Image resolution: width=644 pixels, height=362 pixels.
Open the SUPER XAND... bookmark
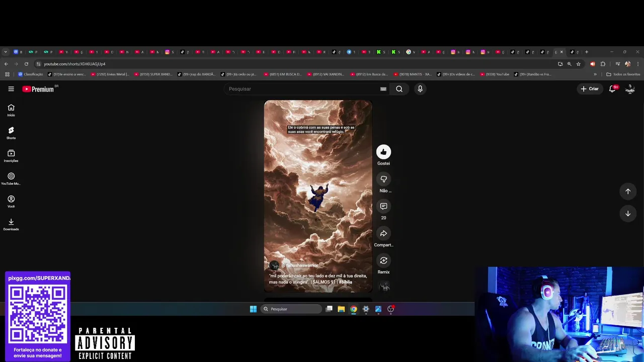click(153, 74)
